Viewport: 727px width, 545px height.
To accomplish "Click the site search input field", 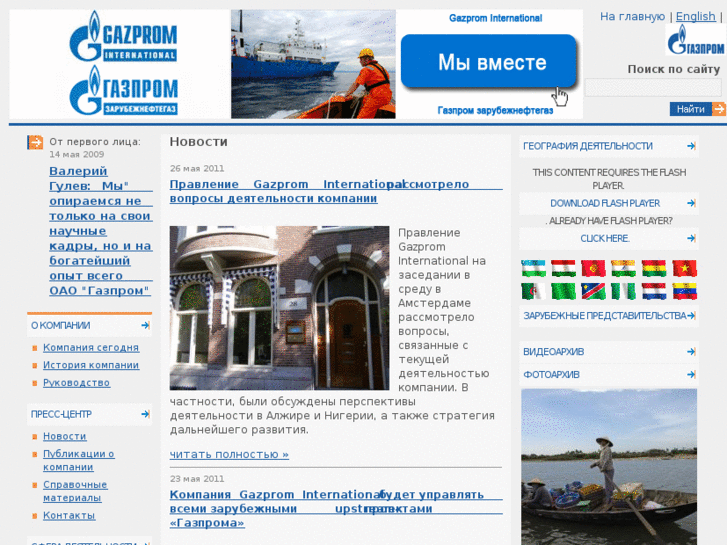I will coord(653,88).
